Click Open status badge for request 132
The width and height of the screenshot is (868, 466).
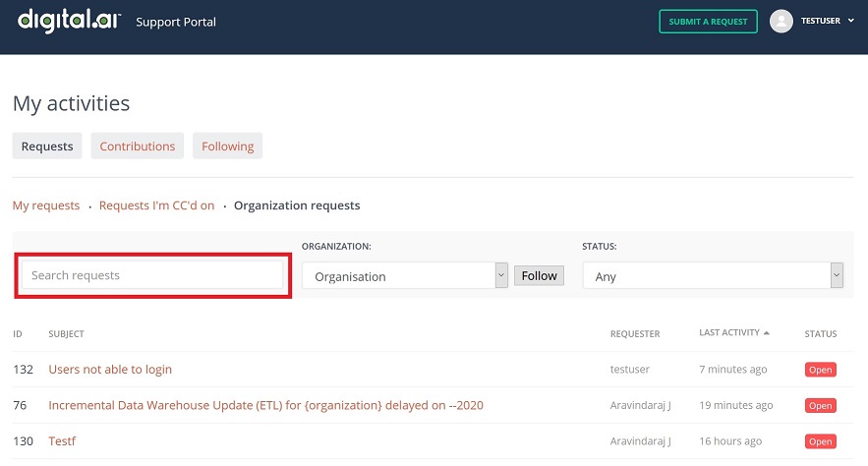[x=820, y=370]
